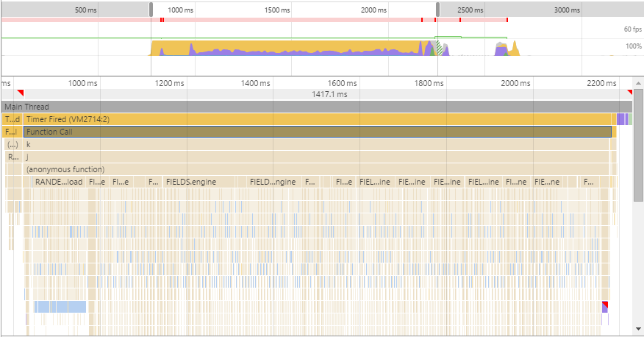
Task: Click the 100% CPU overview label
Action: tap(634, 46)
